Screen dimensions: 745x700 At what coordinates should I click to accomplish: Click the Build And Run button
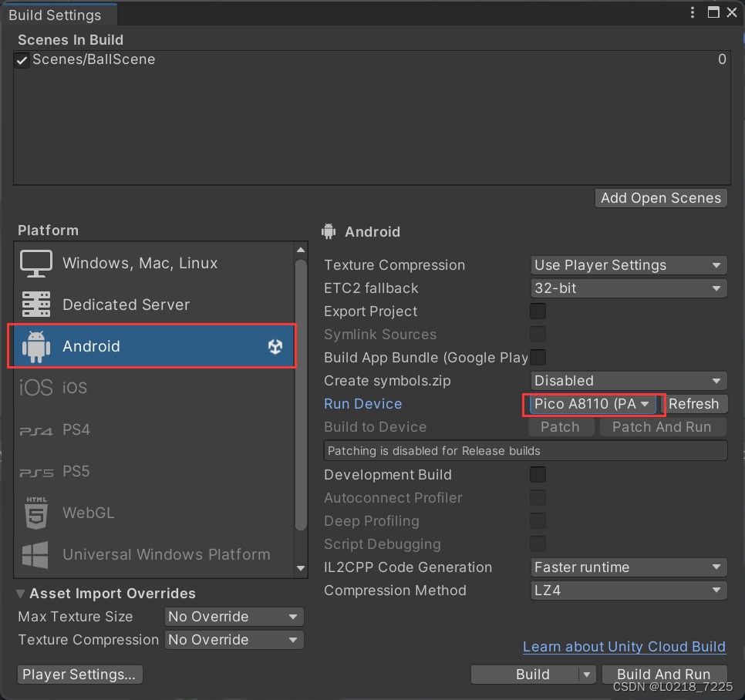point(664,674)
